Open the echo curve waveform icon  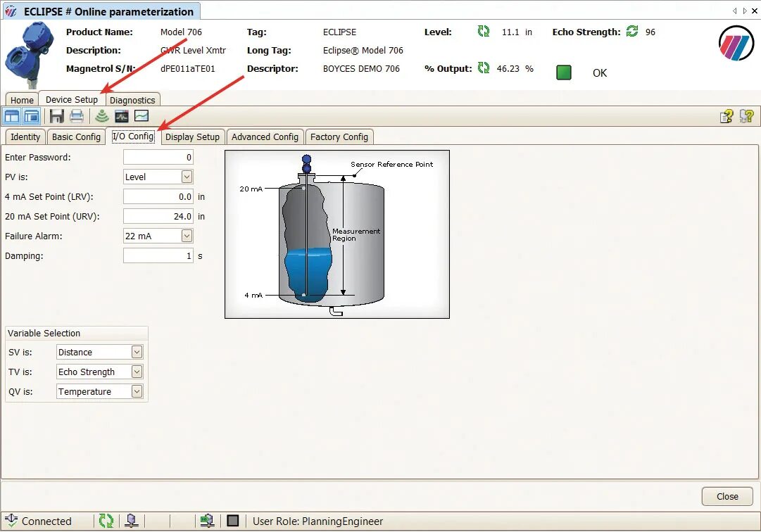click(x=122, y=116)
